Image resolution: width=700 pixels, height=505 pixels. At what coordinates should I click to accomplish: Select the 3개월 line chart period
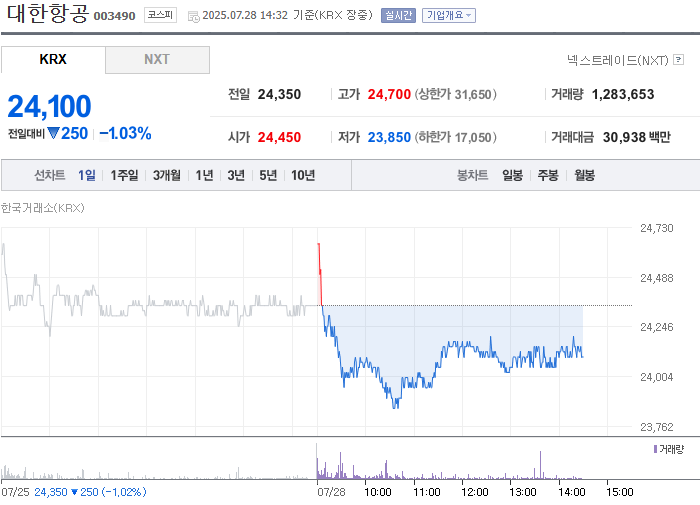[167, 175]
